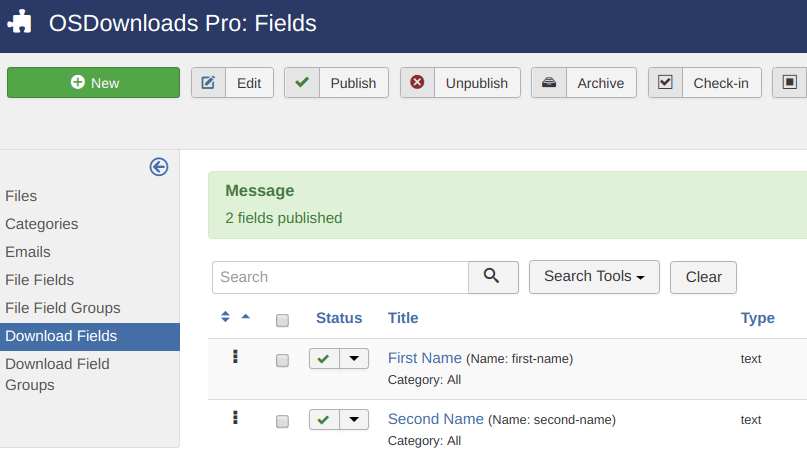Click the 'text' type in First Name row
The height and width of the screenshot is (456, 807).
click(750, 359)
